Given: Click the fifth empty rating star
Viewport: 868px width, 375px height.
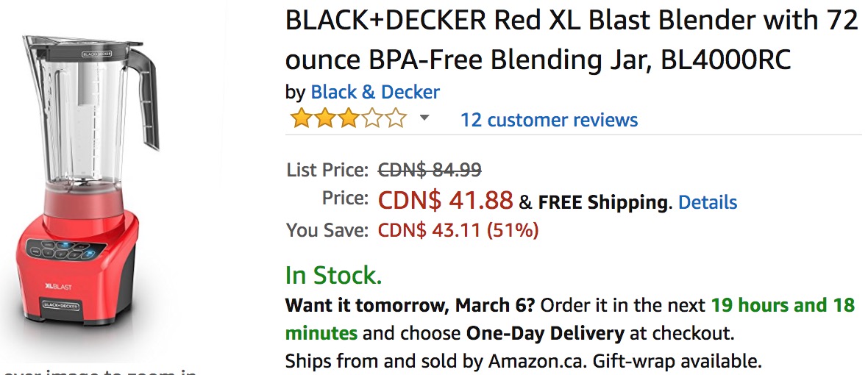Looking at the screenshot, I should tap(396, 118).
